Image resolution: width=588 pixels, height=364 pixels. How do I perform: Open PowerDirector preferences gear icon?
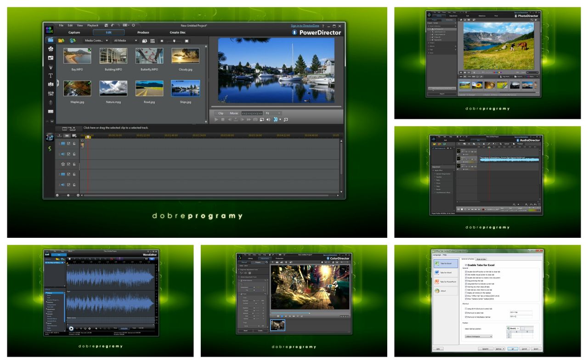(133, 25)
